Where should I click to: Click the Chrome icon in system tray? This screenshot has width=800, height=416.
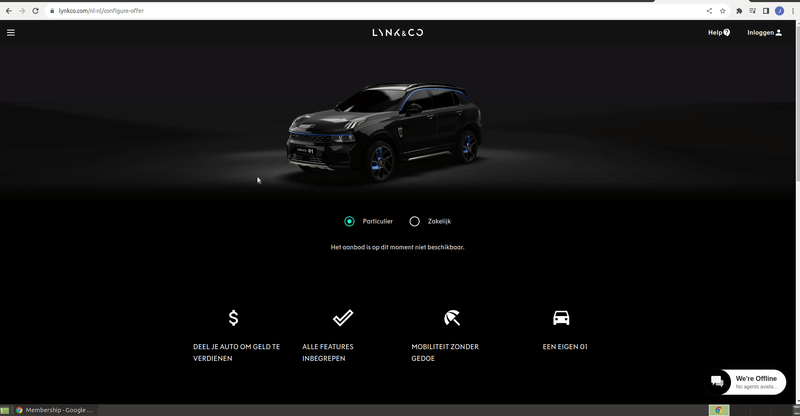718,410
